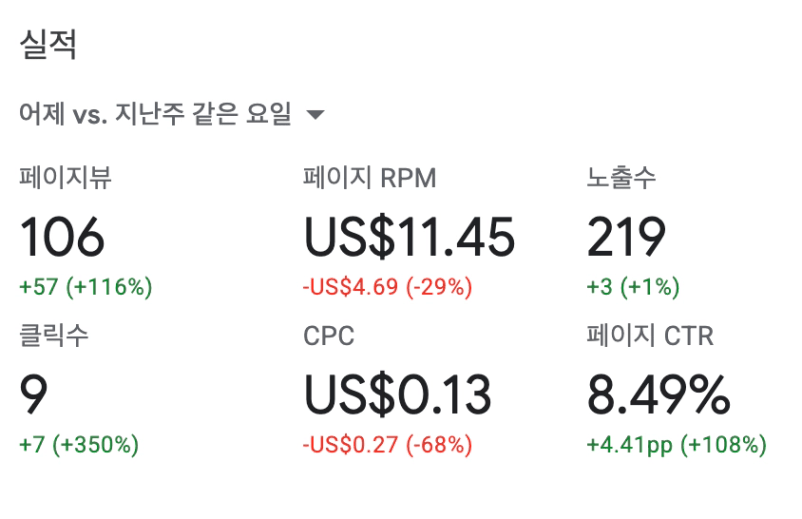Click the '+57 (+116%)' page views change

click(x=86, y=288)
